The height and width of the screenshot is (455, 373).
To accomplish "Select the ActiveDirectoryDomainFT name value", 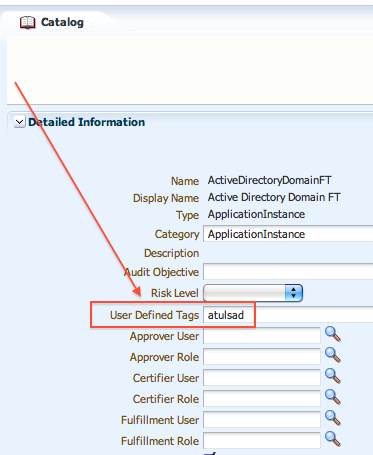I will point(269,180).
